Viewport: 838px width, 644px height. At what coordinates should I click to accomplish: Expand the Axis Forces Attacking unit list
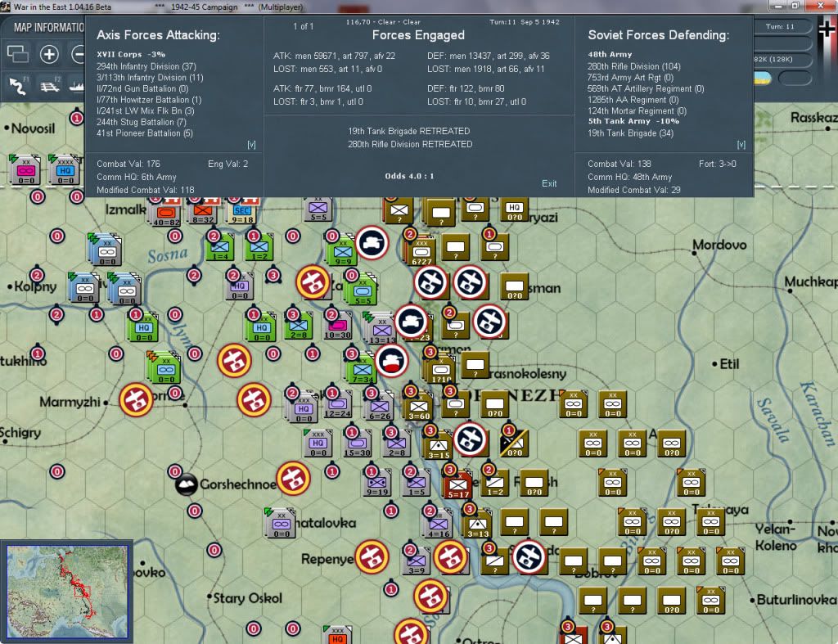251,144
